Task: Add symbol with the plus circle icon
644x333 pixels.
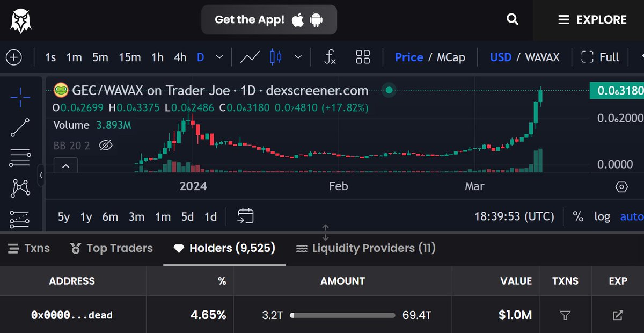Action: point(13,57)
